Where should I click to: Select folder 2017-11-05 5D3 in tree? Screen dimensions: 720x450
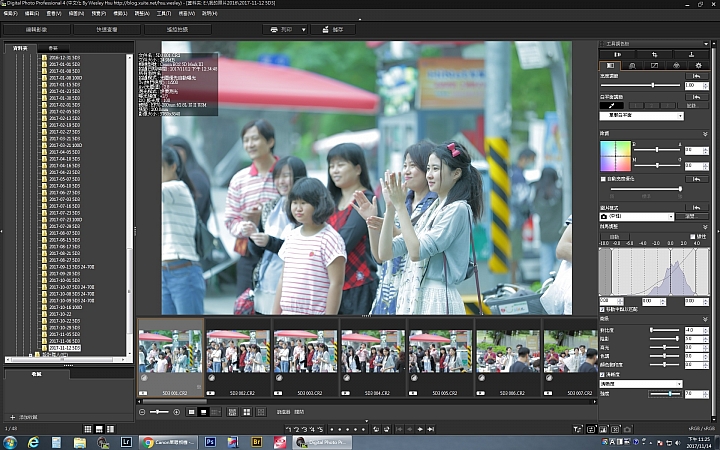click(65, 335)
